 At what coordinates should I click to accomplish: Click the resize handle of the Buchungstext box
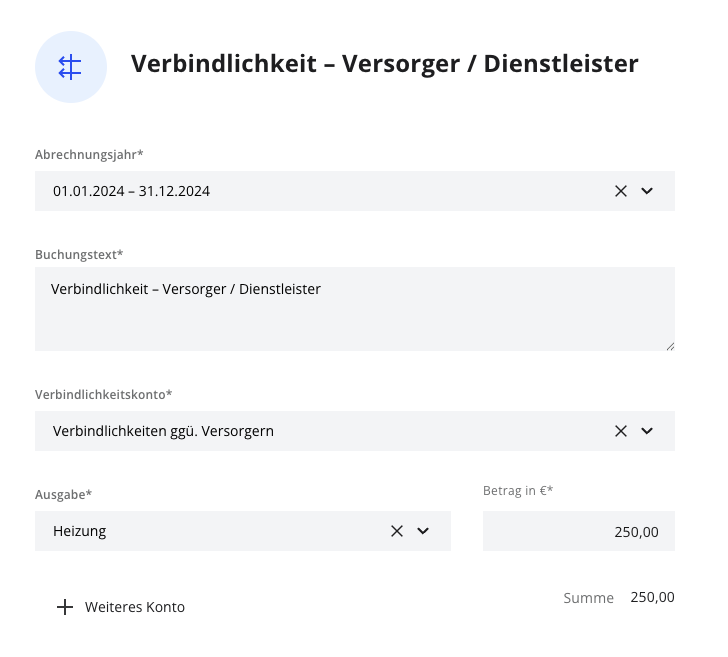(669, 345)
